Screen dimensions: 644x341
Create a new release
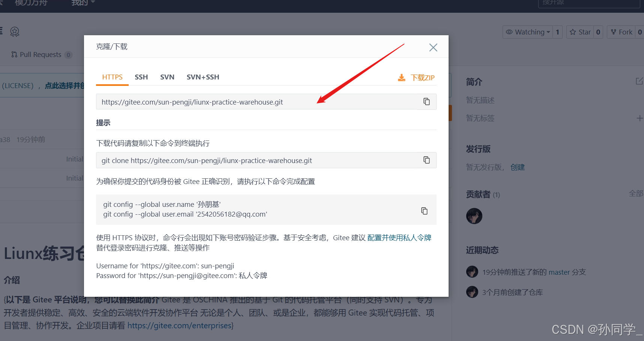tap(518, 167)
